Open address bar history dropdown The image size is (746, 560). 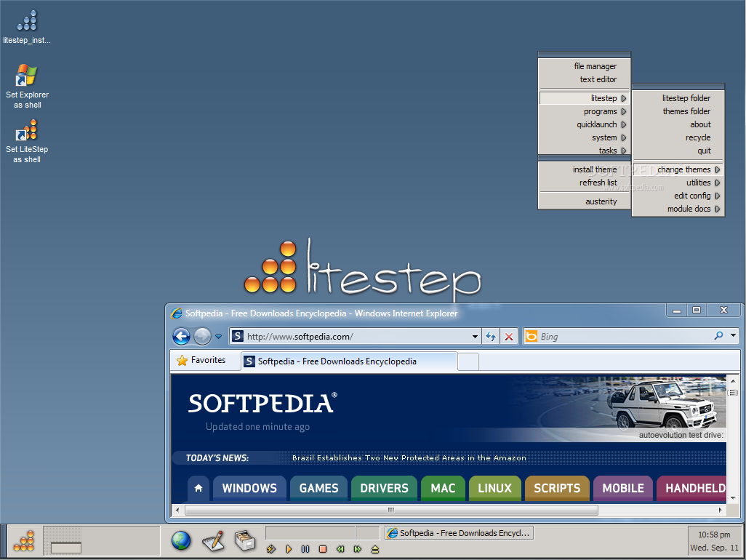pos(475,337)
